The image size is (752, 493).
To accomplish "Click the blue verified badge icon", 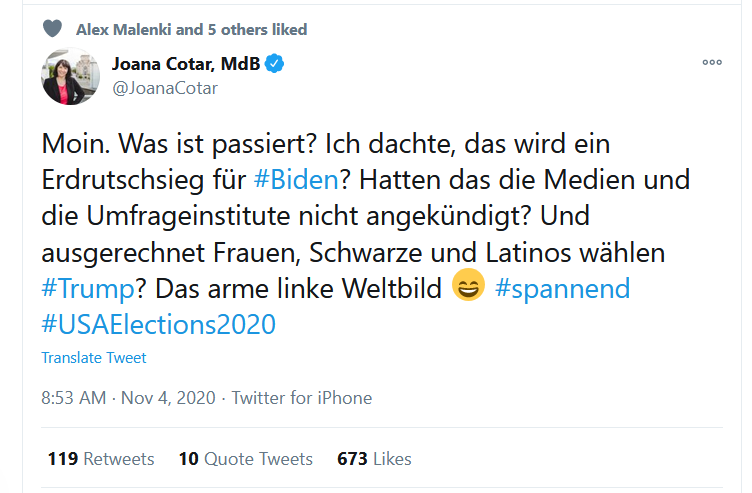I will pos(274,65).
